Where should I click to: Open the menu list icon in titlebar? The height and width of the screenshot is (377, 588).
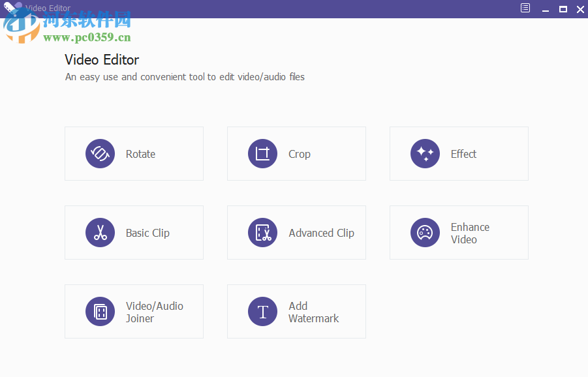(x=525, y=8)
